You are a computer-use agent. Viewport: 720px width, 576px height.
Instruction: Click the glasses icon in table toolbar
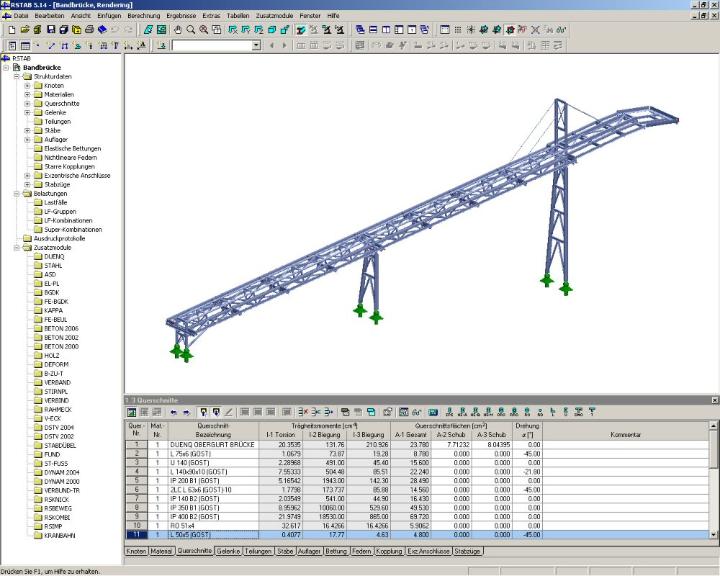(417, 412)
